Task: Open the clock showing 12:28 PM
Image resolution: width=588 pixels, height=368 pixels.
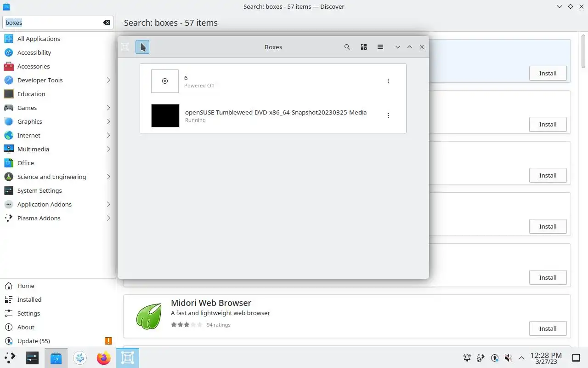Action: [x=546, y=358]
